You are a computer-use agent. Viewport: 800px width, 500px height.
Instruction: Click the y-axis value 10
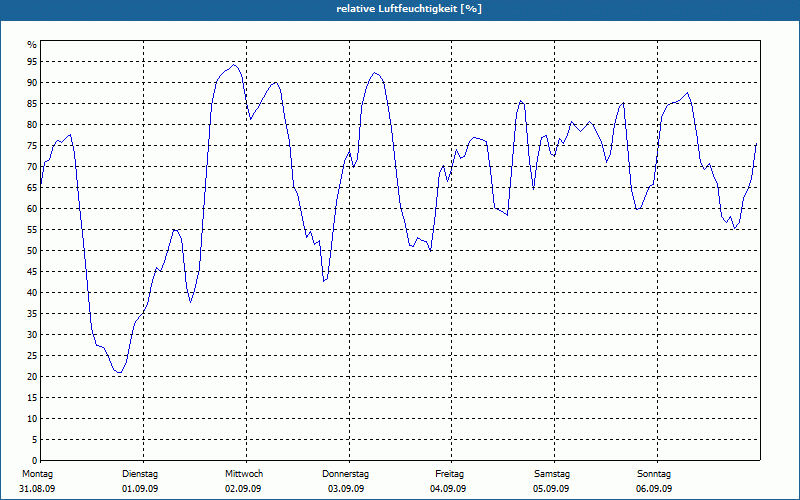tap(32, 419)
